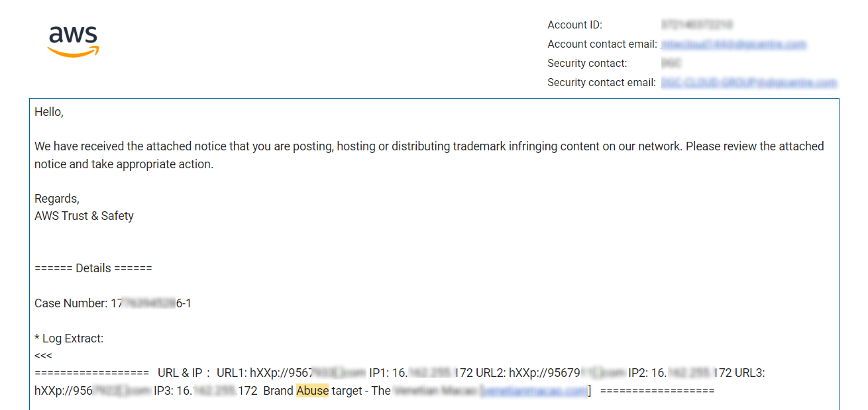Click the Security contact label
This screenshot has width=868, height=410.
click(587, 64)
